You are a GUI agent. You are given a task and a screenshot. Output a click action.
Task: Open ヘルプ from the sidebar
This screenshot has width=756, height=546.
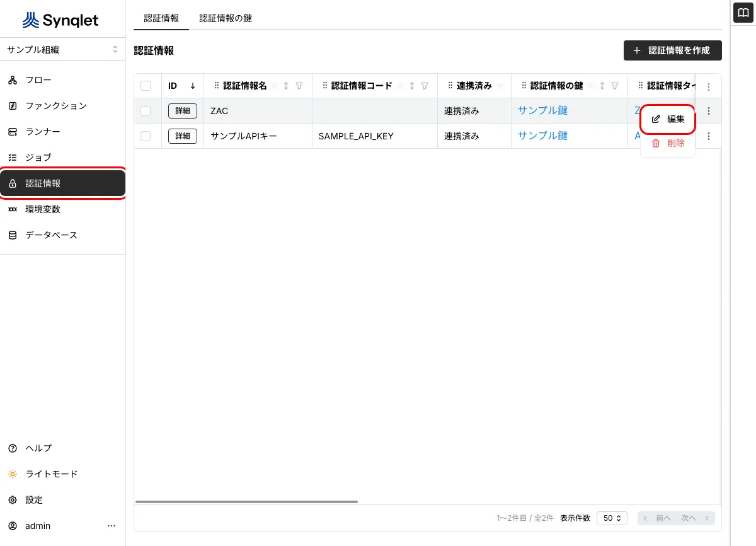[x=63, y=448]
